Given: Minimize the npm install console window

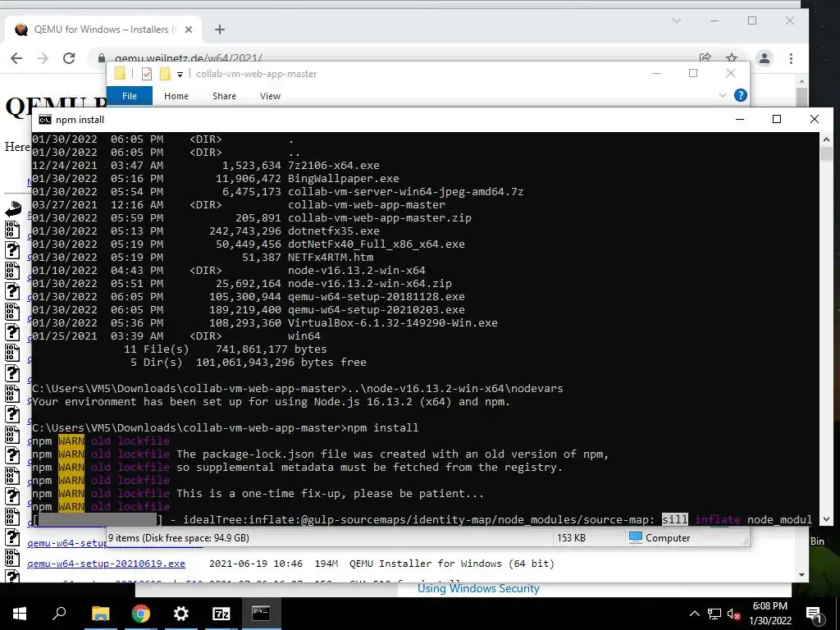Looking at the screenshot, I should click(x=740, y=119).
